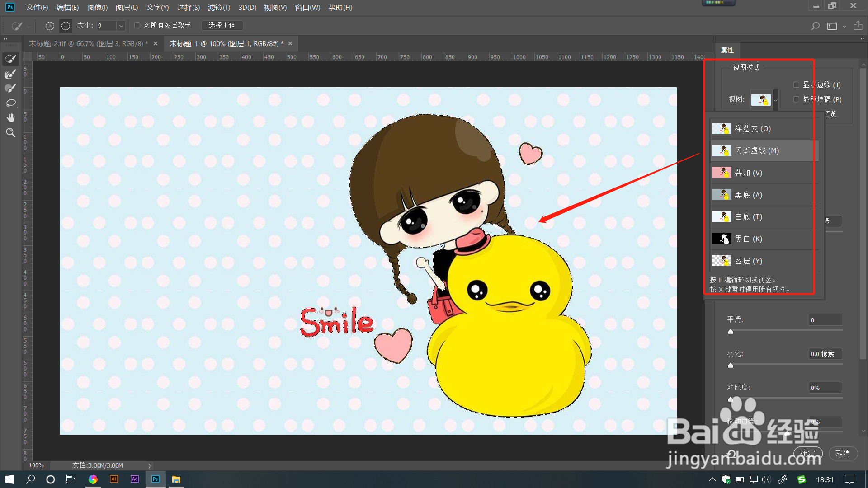Image resolution: width=868 pixels, height=488 pixels.
Task: Click the volume icon in system tray
Action: point(766,479)
